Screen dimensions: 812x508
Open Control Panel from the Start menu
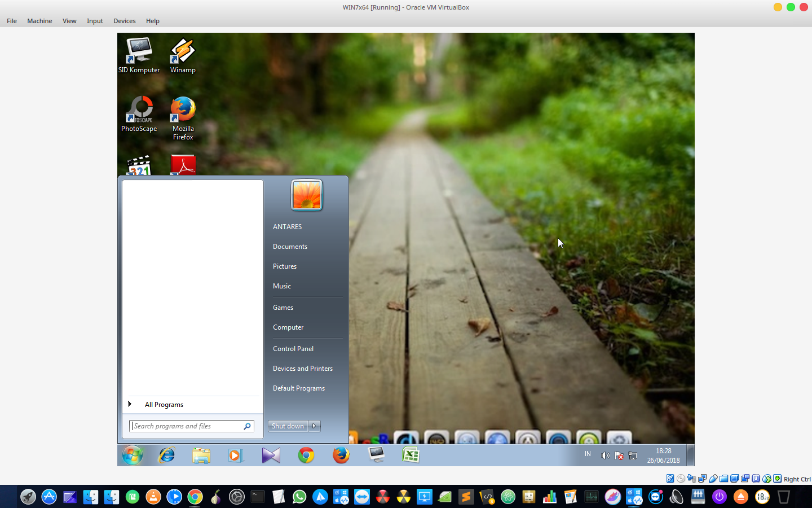click(x=293, y=348)
